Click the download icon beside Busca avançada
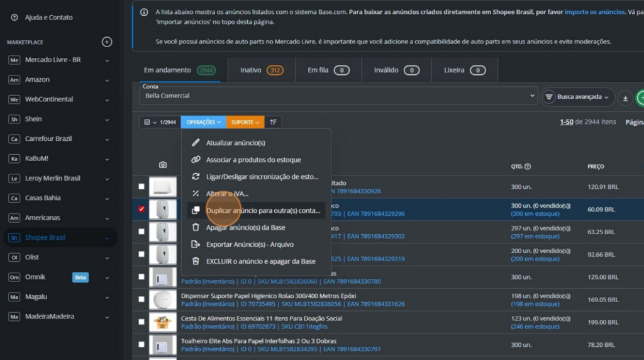Image resolution: width=644 pixels, height=360 pixels. (625, 98)
